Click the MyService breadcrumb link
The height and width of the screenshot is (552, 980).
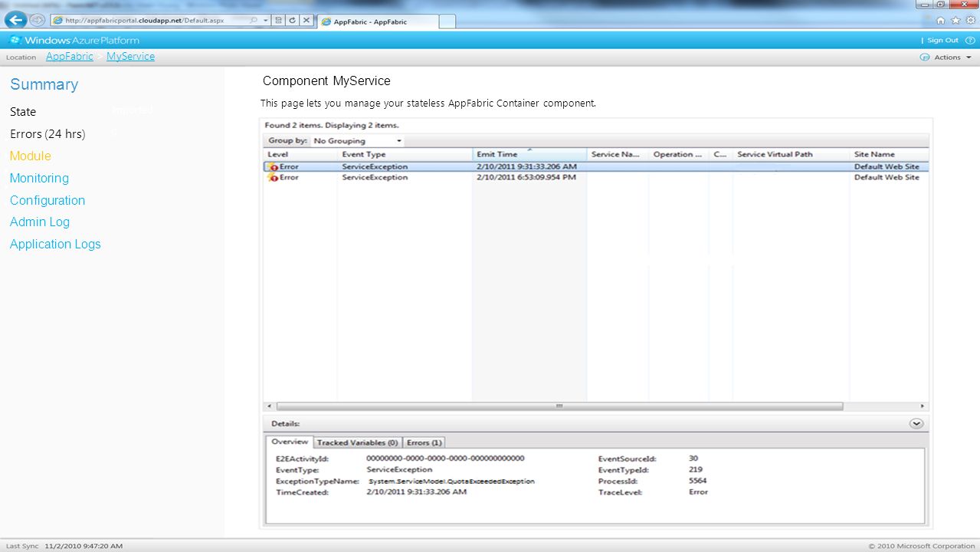pyautogui.click(x=130, y=57)
